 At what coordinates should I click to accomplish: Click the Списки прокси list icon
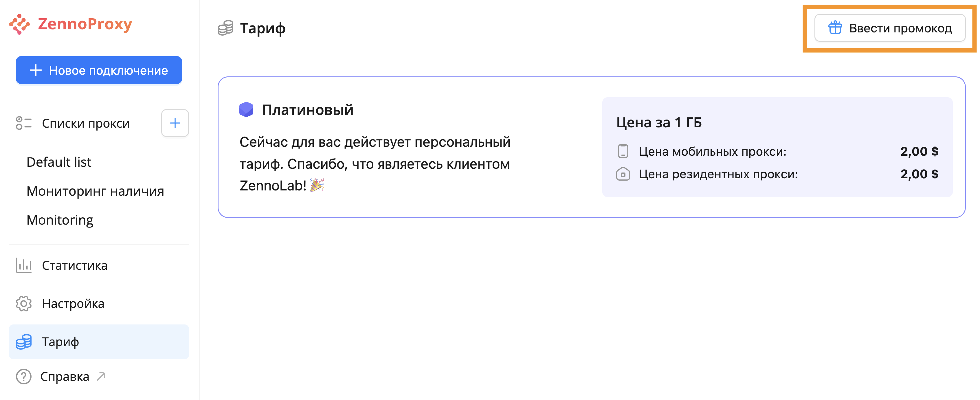tap(23, 123)
